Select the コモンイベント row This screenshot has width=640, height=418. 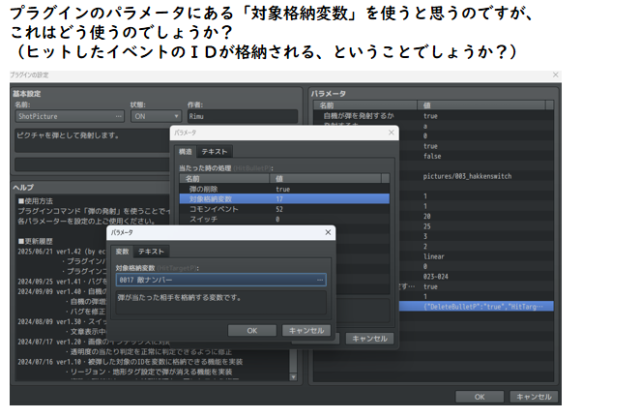tap(284, 209)
